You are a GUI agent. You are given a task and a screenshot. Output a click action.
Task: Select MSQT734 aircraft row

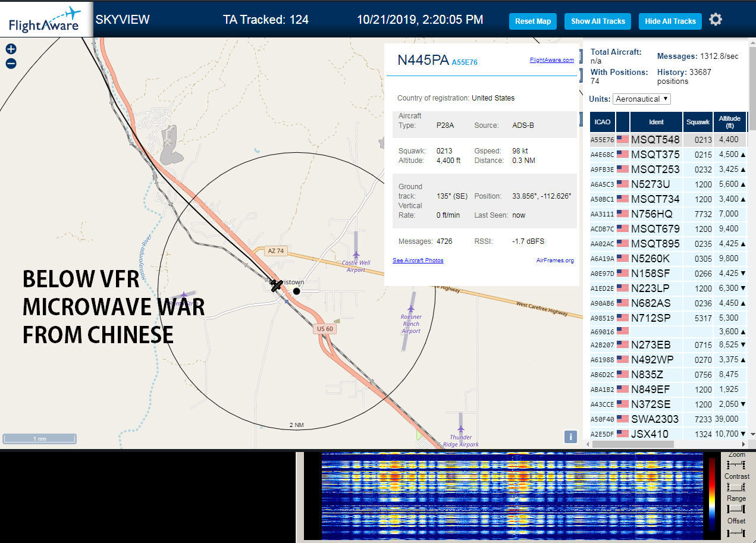click(x=668, y=199)
